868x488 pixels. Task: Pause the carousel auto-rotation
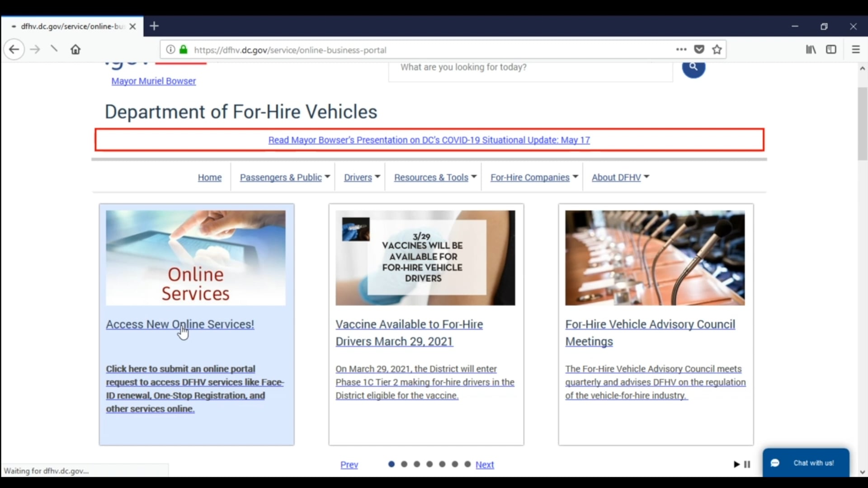(x=747, y=464)
